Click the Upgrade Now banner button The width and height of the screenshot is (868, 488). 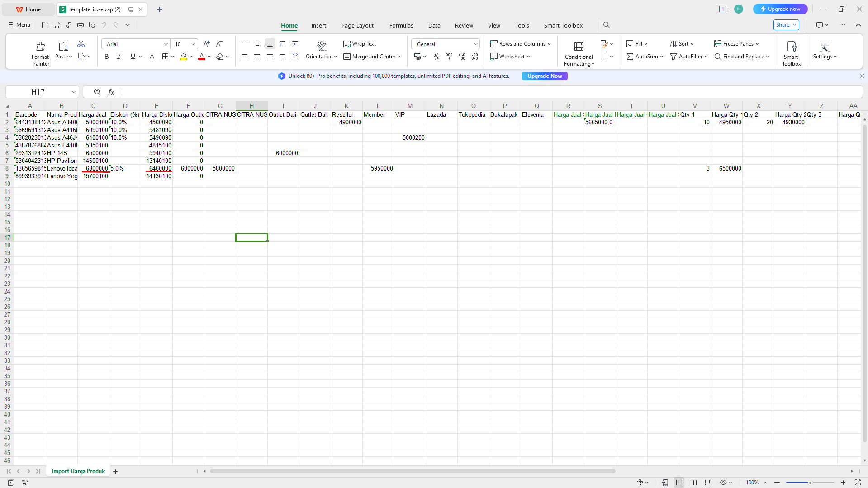coord(545,76)
